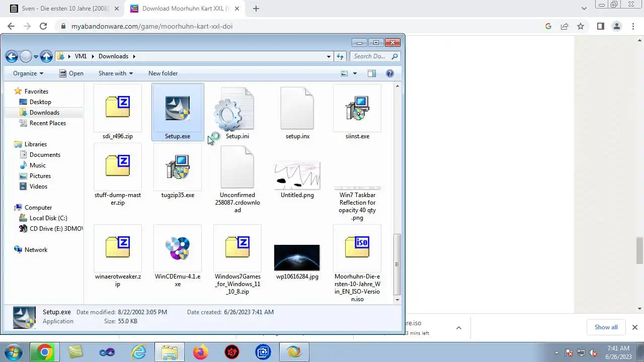Go up one folder level in Explorer
Viewport: 644px width, 362px height.
pyautogui.click(x=46, y=56)
